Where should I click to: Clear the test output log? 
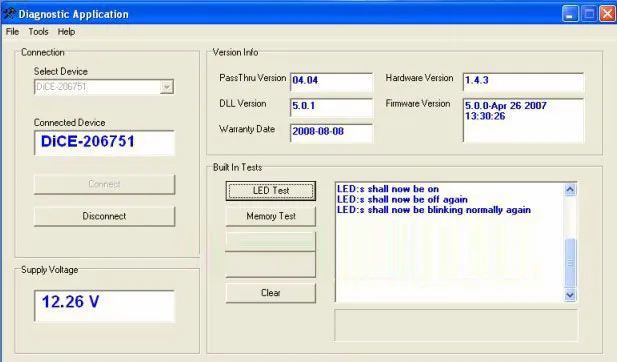[x=271, y=293]
